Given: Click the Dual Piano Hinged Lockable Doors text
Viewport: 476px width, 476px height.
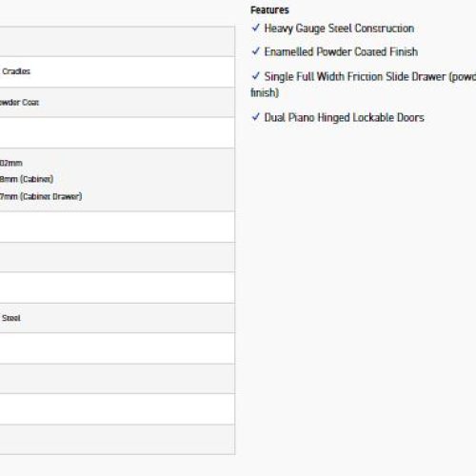Looking at the screenshot, I should click(344, 118).
